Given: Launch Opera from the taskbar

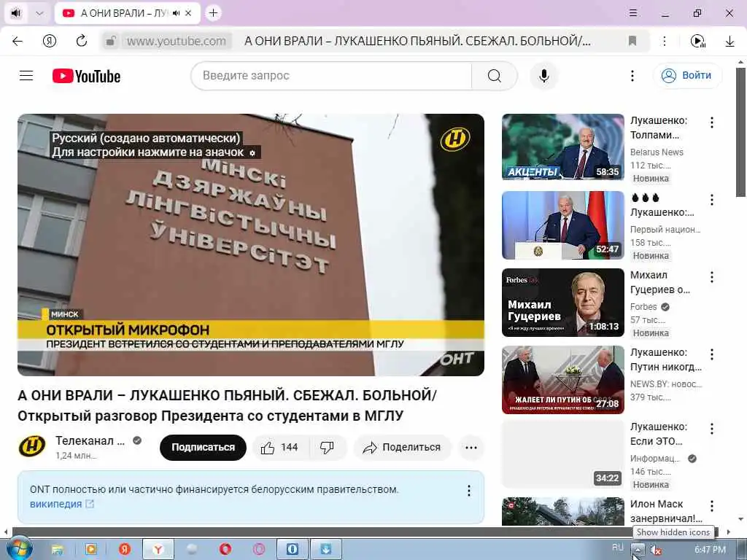Looking at the screenshot, I should pyautogui.click(x=225, y=550).
